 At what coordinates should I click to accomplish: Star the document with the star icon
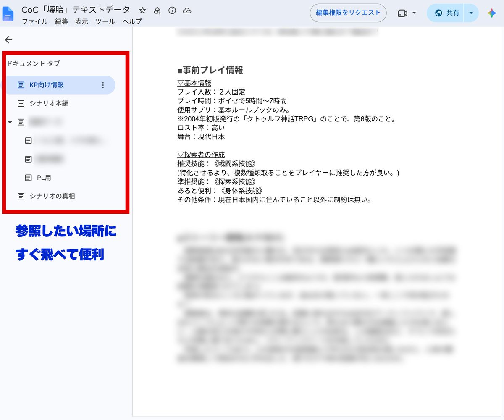coord(143,10)
